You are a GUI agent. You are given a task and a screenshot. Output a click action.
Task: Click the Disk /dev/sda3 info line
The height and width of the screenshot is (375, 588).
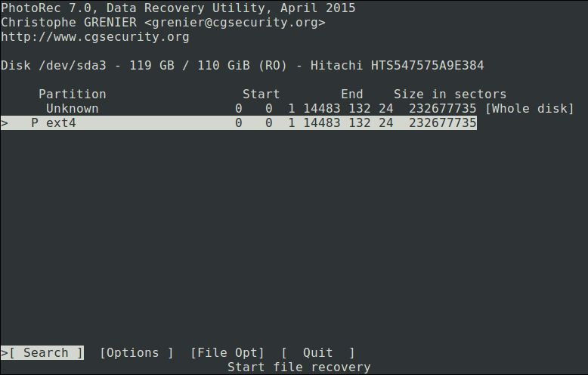tap(242, 65)
